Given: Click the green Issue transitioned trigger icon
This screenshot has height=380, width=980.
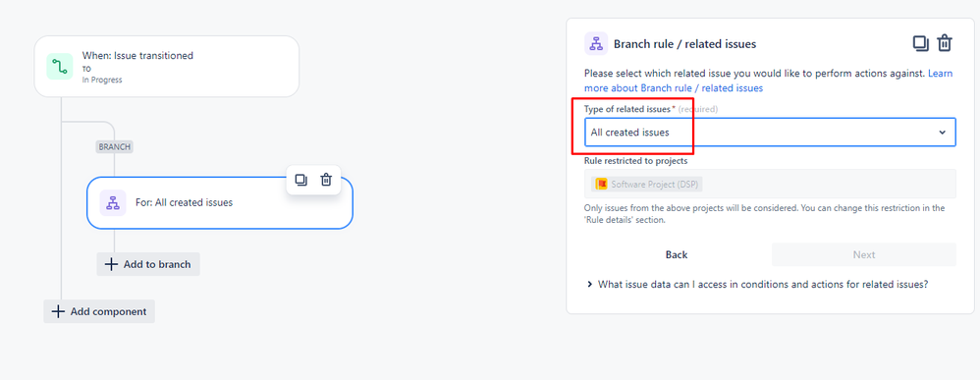Looking at the screenshot, I should point(60,66).
